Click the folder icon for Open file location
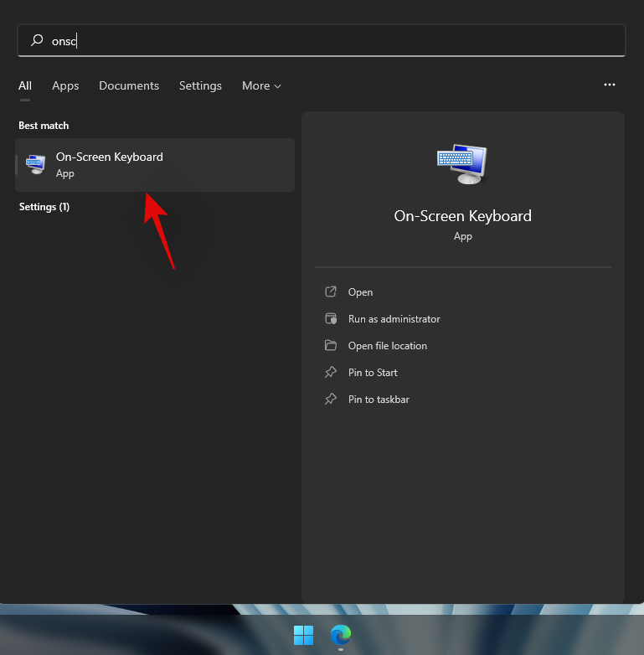644x655 pixels. [x=331, y=346]
